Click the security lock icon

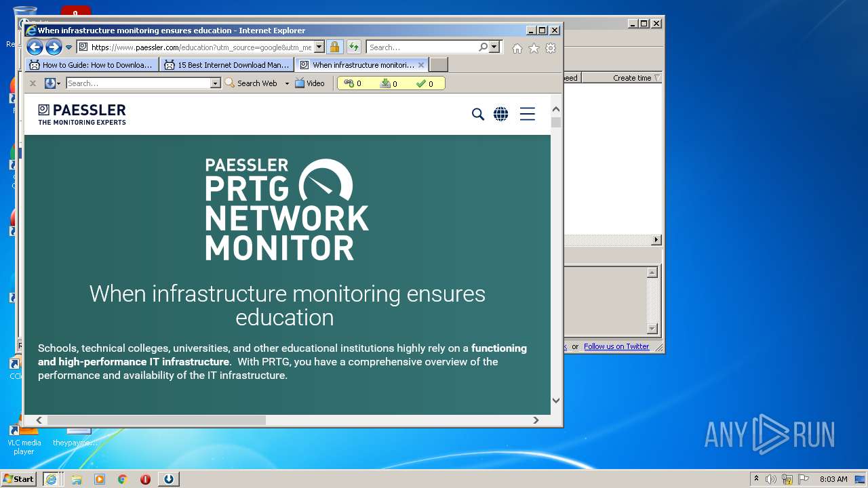[x=334, y=47]
